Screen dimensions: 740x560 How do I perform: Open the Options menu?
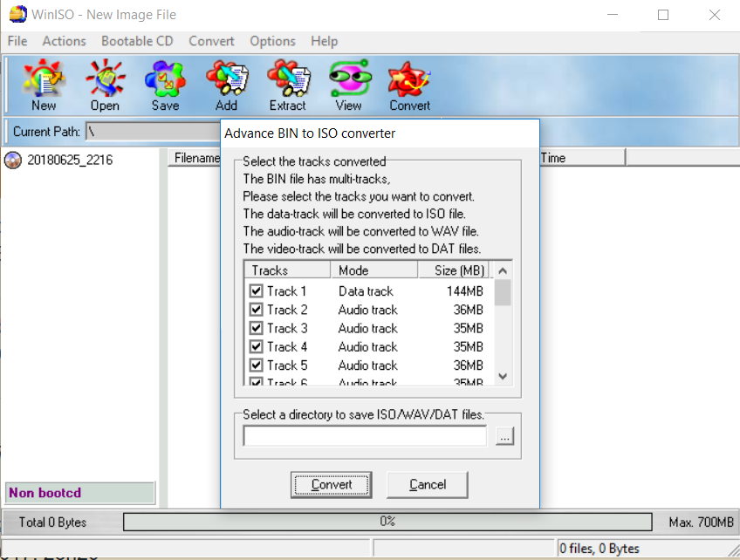pyautogui.click(x=273, y=41)
